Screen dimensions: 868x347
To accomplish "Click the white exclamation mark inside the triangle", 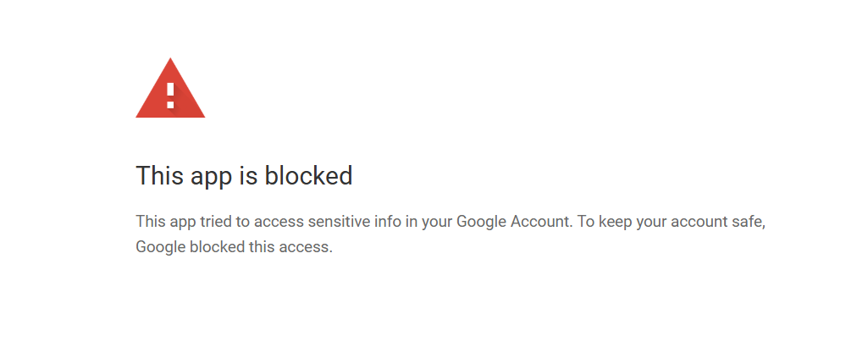I will tap(170, 94).
